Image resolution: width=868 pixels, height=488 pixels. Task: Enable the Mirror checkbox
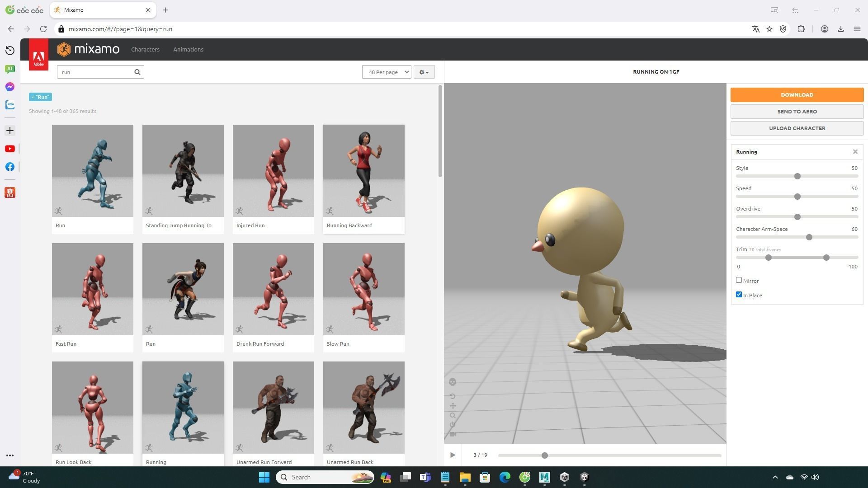pos(739,280)
